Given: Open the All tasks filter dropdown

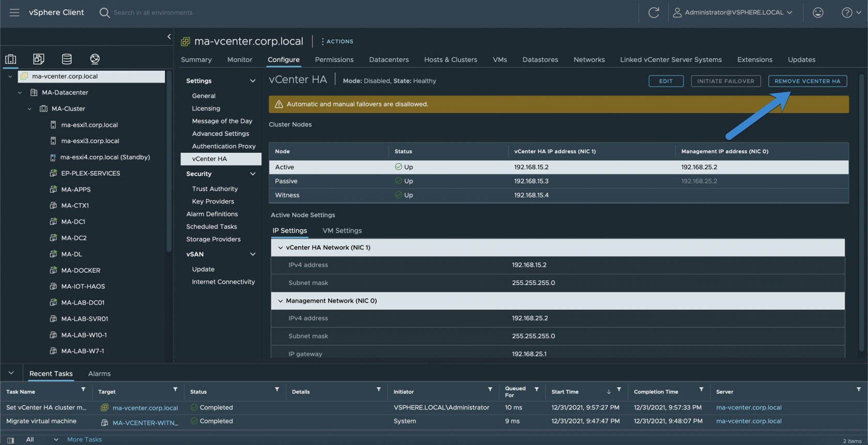Looking at the screenshot, I should pyautogui.click(x=42, y=439).
